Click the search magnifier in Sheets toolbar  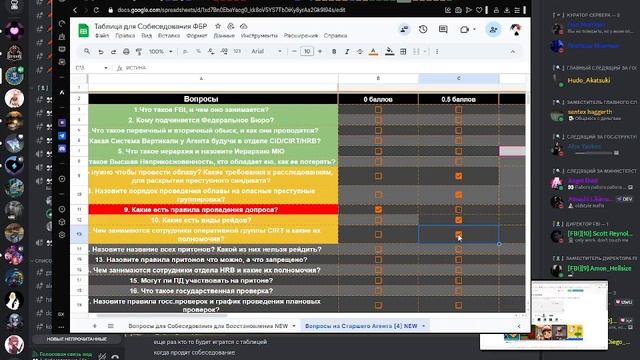[x=87, y=51]
